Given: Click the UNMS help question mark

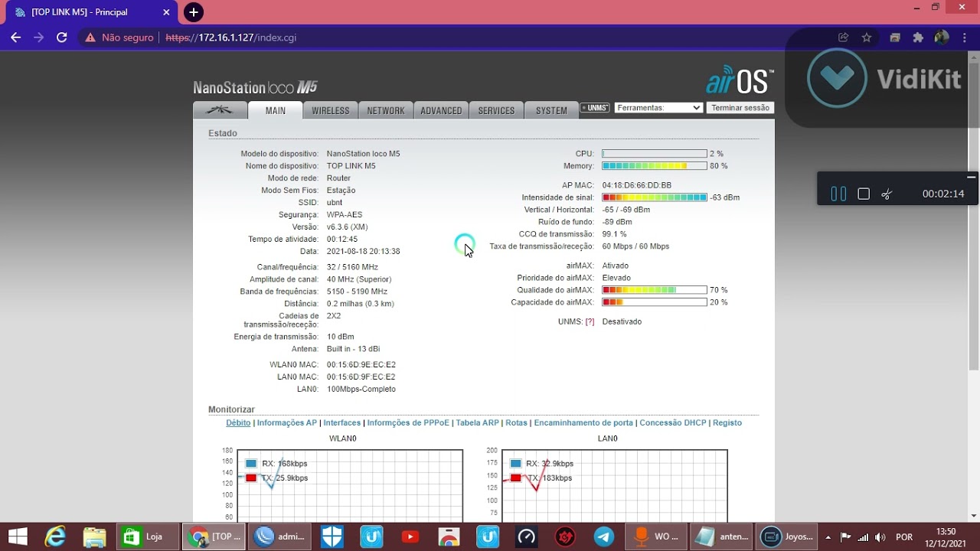Looking at the screenshot, I should (590, 321).
